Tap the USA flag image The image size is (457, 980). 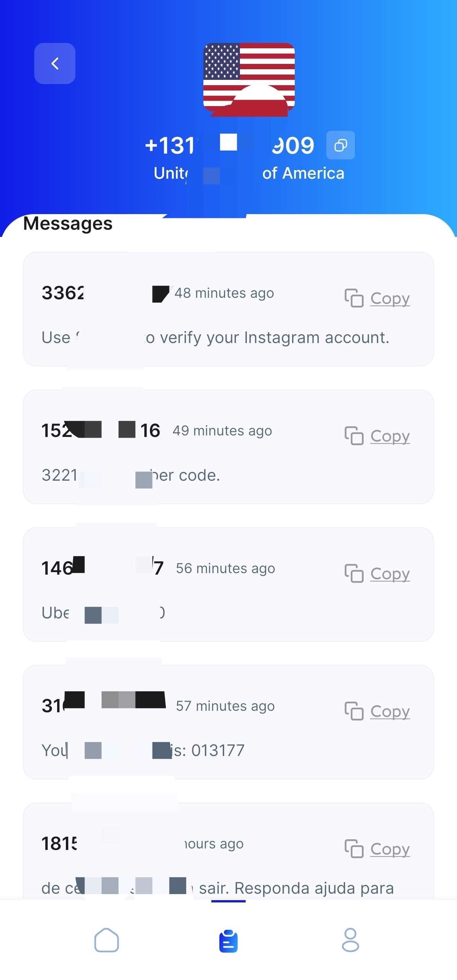pos(249,79)
